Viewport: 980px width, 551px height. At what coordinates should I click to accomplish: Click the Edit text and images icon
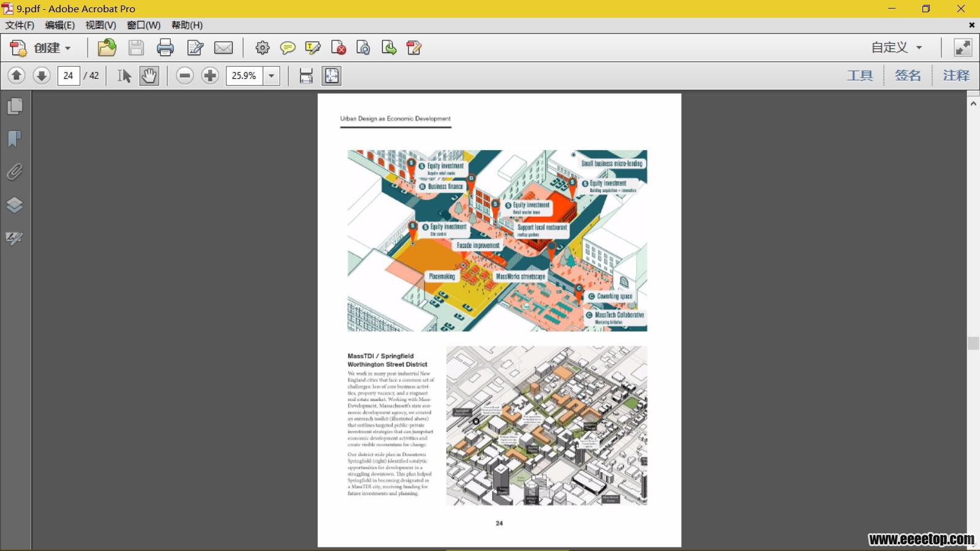(195, 48)
